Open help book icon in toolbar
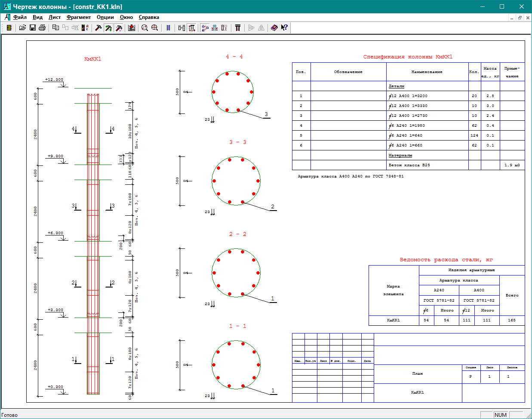 click(274, 28)
